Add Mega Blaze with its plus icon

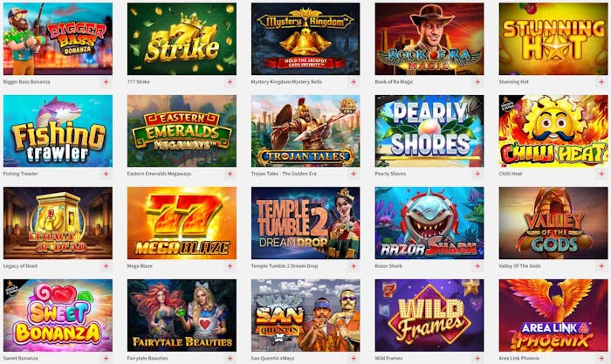point(230,265)
